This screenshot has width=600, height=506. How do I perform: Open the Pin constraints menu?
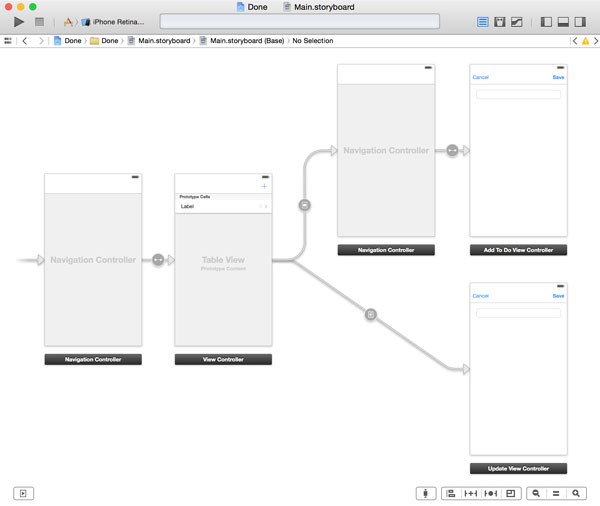coord(471,493)
